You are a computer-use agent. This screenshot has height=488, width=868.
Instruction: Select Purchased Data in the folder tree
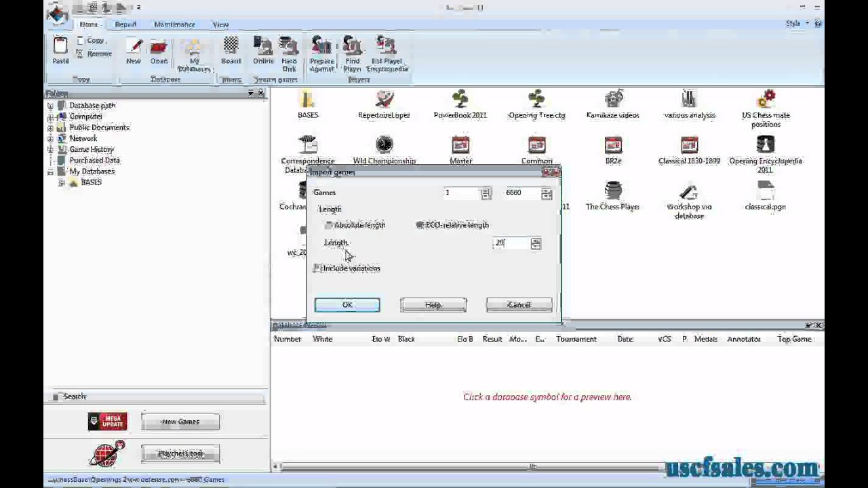(x=94, y=161)
